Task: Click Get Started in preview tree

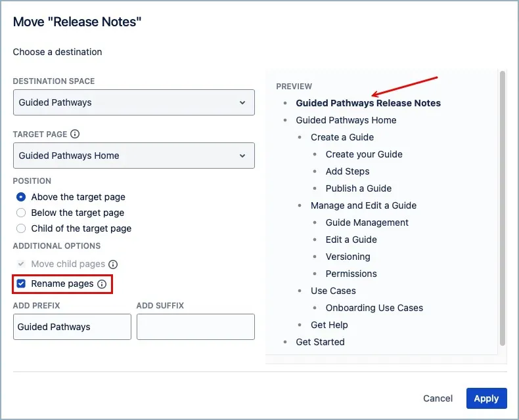Action: tap(320, 342)
